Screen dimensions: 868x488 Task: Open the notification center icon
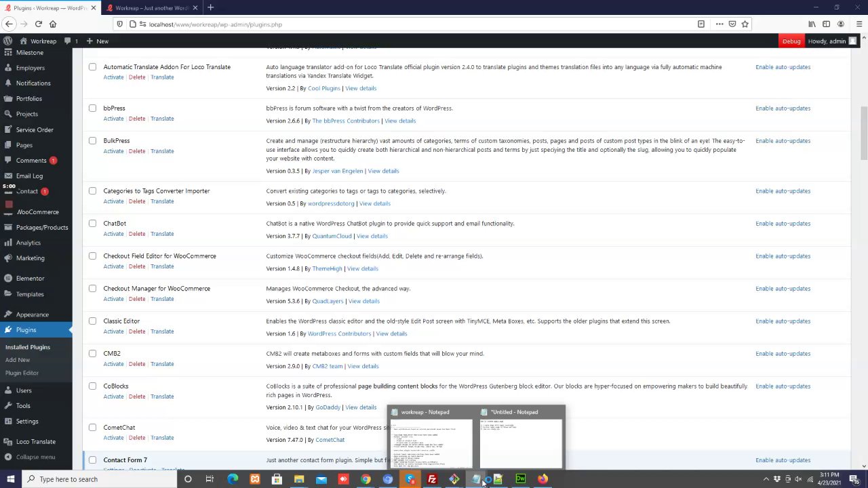click(854, 479)
